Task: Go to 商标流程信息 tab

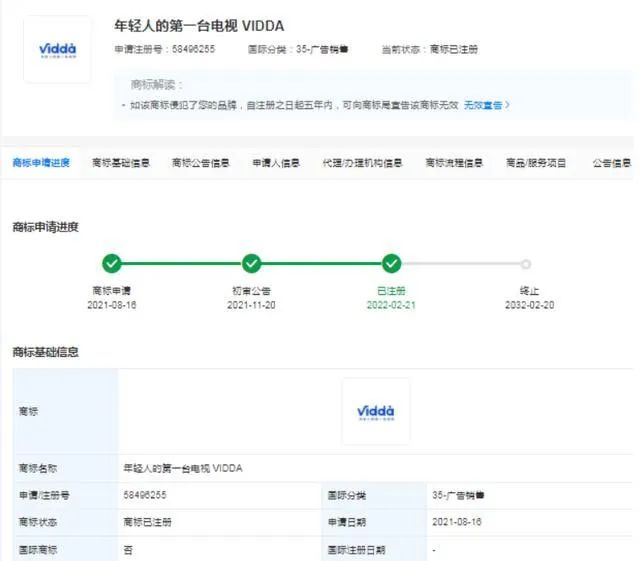Action: click(x=454, y=163)
